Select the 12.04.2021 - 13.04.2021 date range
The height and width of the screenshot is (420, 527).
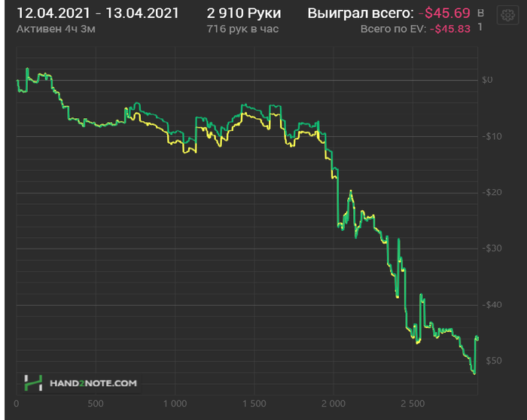[x=97, y=14]
